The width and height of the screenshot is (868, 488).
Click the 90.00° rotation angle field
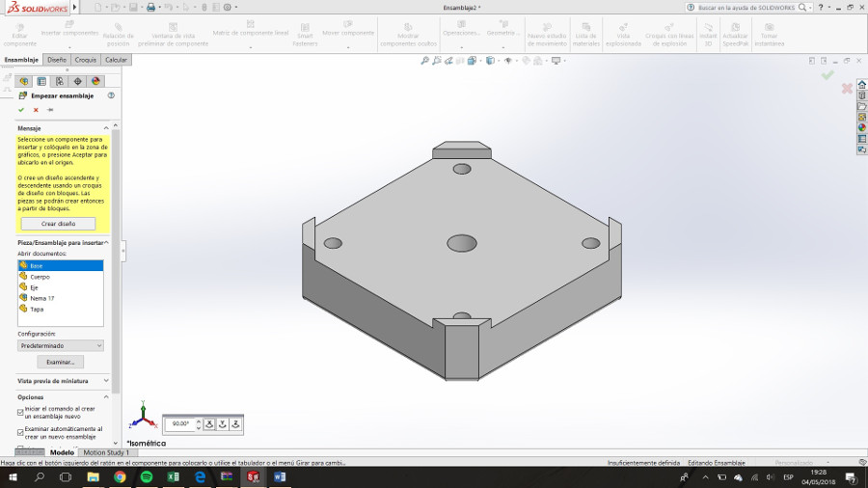click(180, 423)
